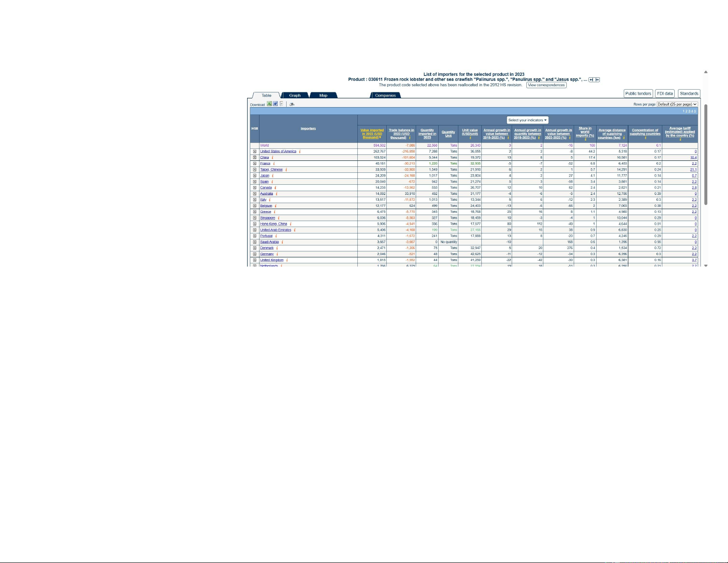Click info icon in Trade balance header

pyautogui.click(x=410, y=138)
